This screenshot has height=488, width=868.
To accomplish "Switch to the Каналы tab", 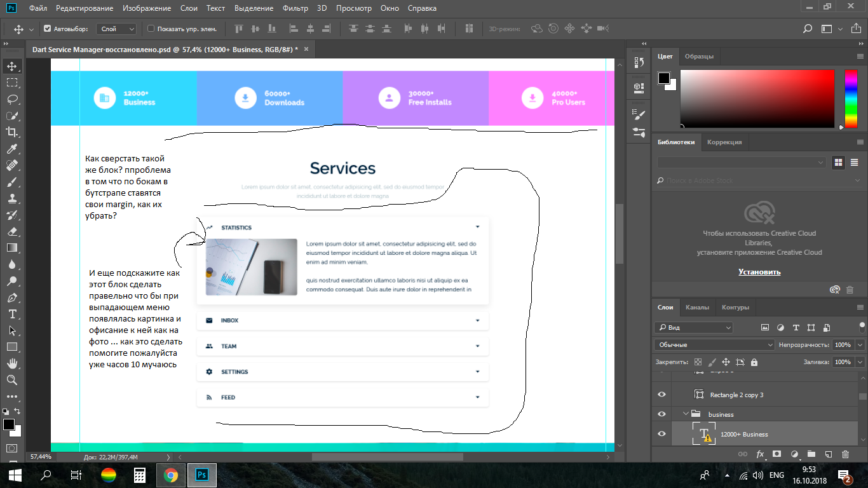I will (697, 307).
